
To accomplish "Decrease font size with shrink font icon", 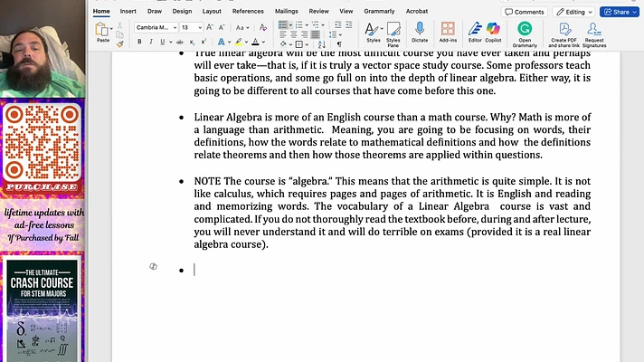I will (x=222, y=27).
